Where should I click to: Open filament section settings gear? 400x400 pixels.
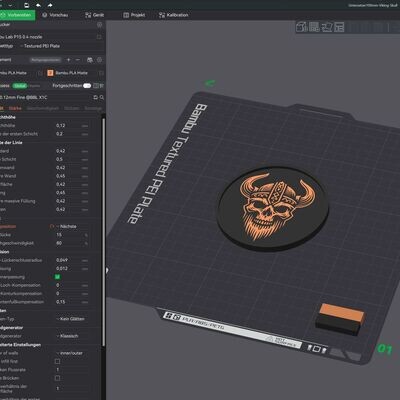(99, 60)
